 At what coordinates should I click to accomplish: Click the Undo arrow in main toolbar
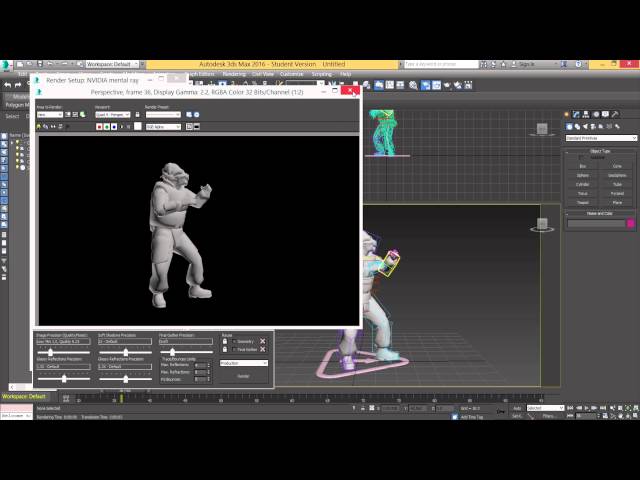pos(7,85)
